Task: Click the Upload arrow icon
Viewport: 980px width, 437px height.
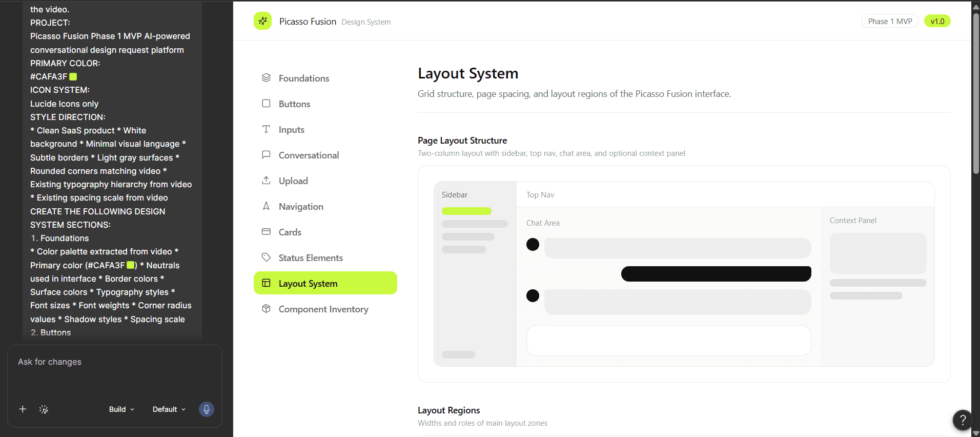Action: [x=266, y=180]
